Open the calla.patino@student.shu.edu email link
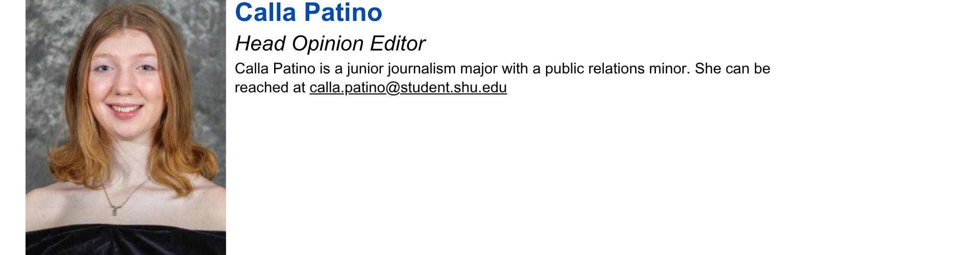Viewport: 980px width, 255px height. coord(408,88)
